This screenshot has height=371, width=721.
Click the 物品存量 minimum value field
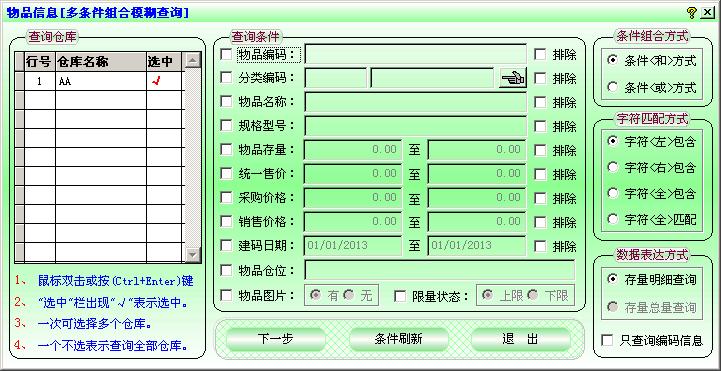click(353, 150)
